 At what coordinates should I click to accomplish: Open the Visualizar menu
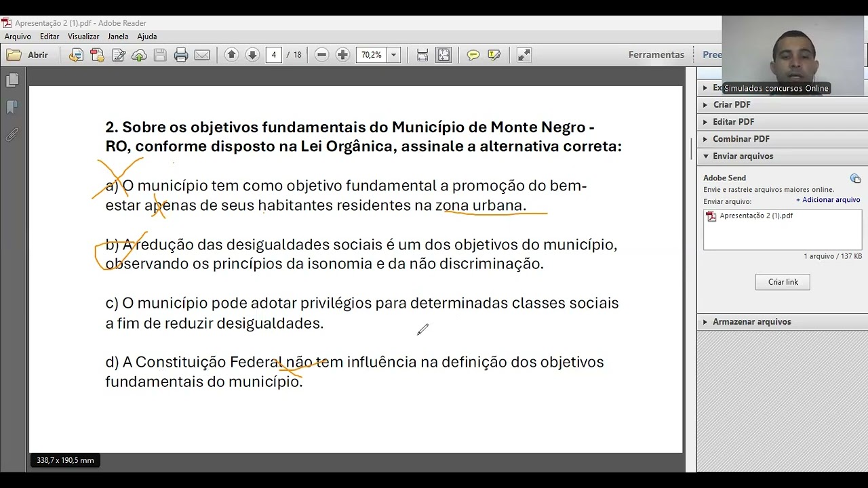(x=83, y=37)
